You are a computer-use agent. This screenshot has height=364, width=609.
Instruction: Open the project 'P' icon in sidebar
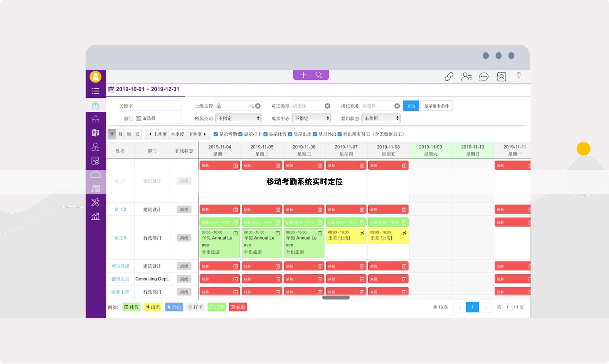(95, 133)
